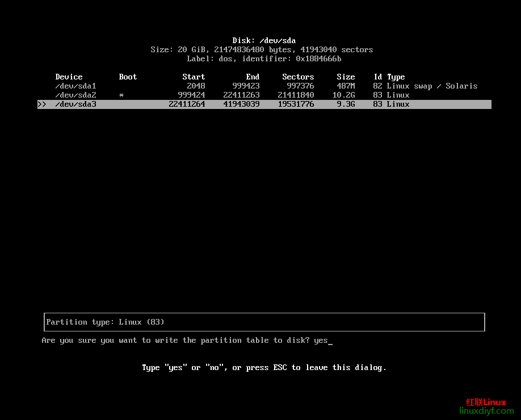Viewport: 521px width, 420px height.
Task: Click the 10.2G size value of sda2
Action: coord(344,95)
